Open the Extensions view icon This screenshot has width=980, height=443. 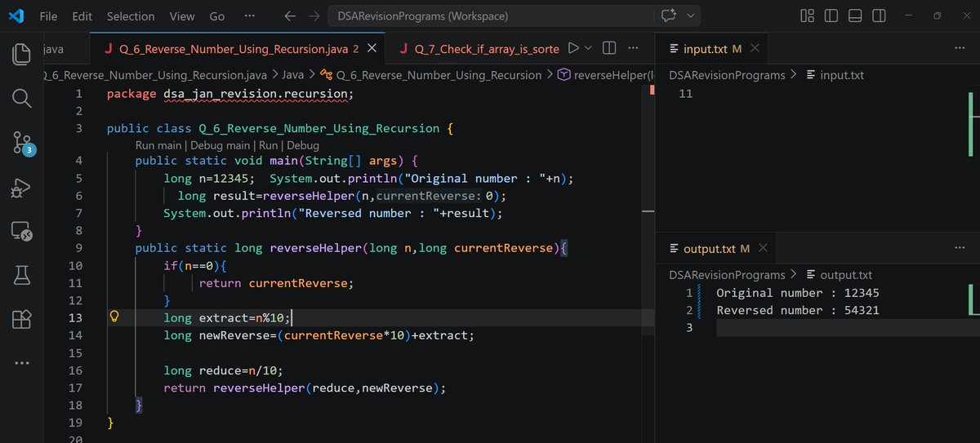21,319
